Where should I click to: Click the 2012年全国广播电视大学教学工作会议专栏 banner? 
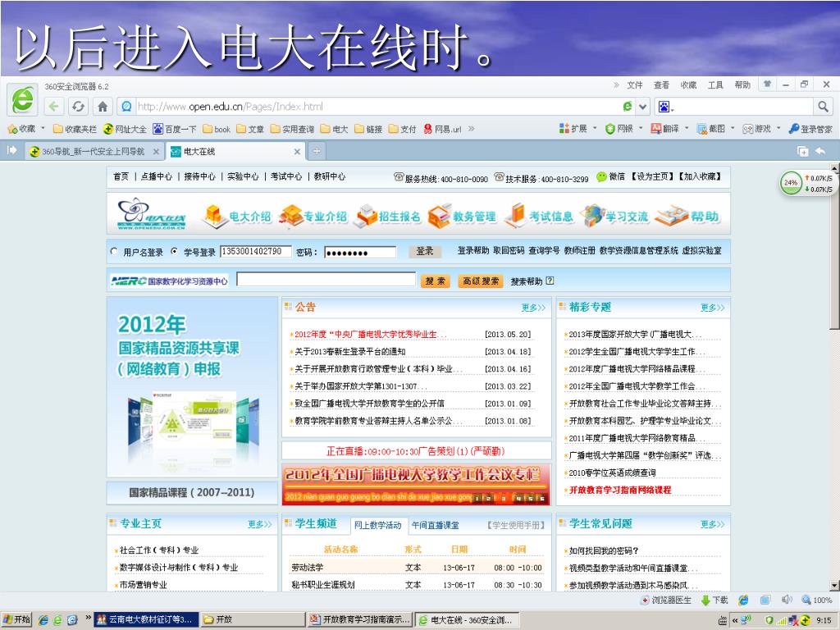416,484
